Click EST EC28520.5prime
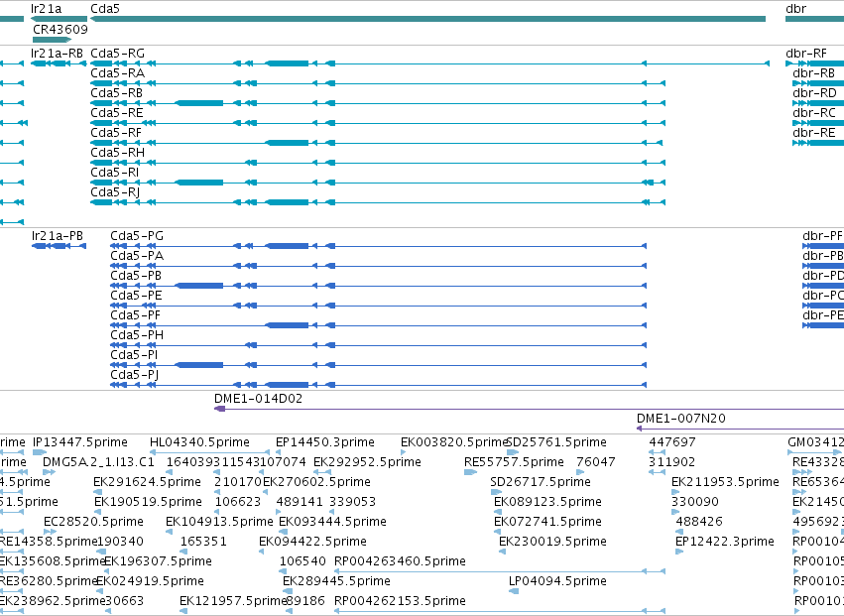The image size is (844, 616). [93, 522]
